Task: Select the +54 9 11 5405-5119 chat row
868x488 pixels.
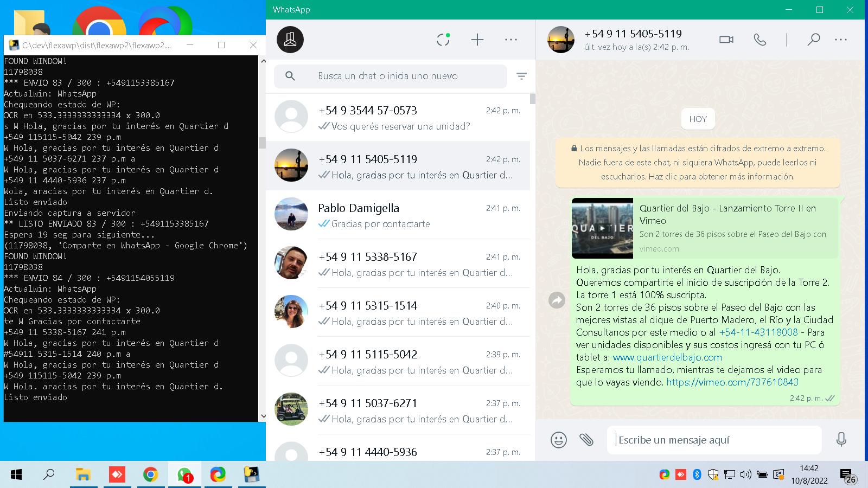Action: point(398,166)
